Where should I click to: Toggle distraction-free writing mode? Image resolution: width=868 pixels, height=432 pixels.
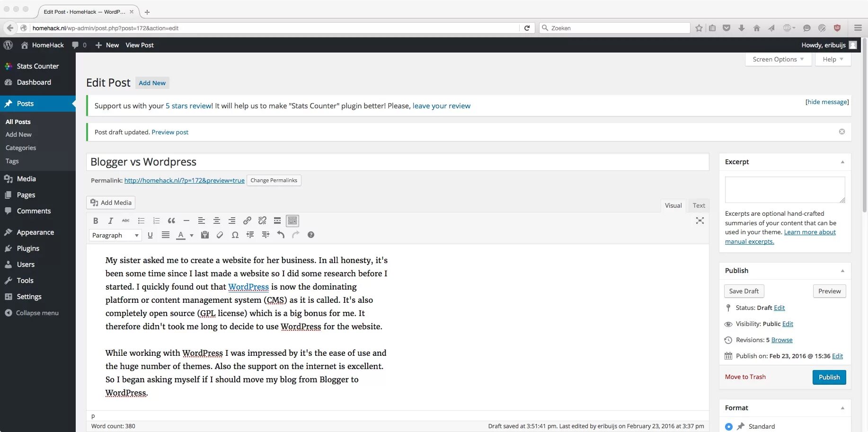tap(700, 220)
